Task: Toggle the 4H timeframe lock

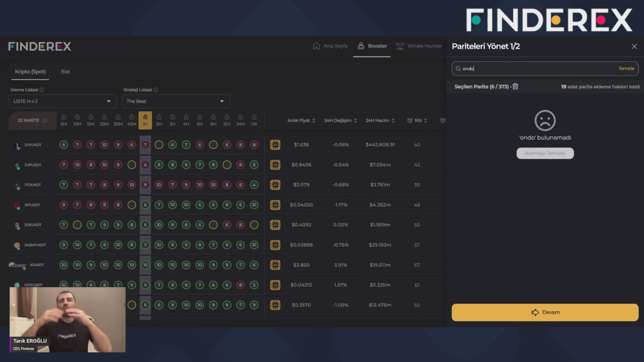Action: 186,117
